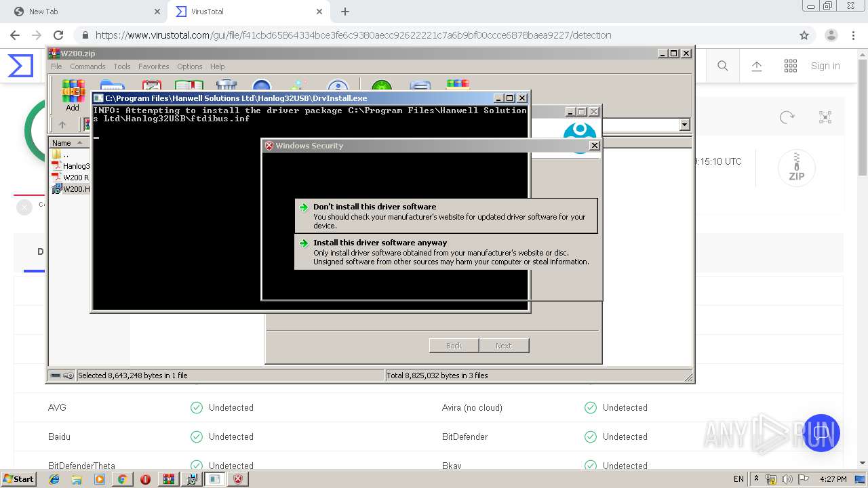This screenshot has width=868, height=488.
Task: Click the key icon in WinRAR status bar
Action: pyautogui.click(x=68, y=375)
